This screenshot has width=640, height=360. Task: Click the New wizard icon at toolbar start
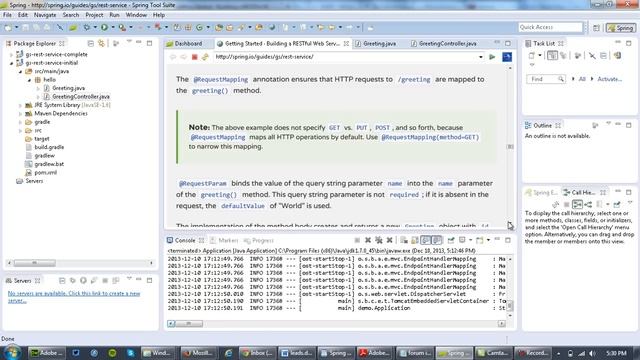coord(8,27)
